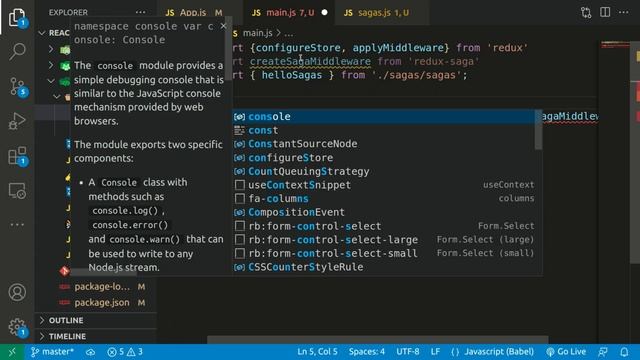Open the Accounts menu
Image resolution: width=640 pixels, height=360 pixels.
(17, 292)
